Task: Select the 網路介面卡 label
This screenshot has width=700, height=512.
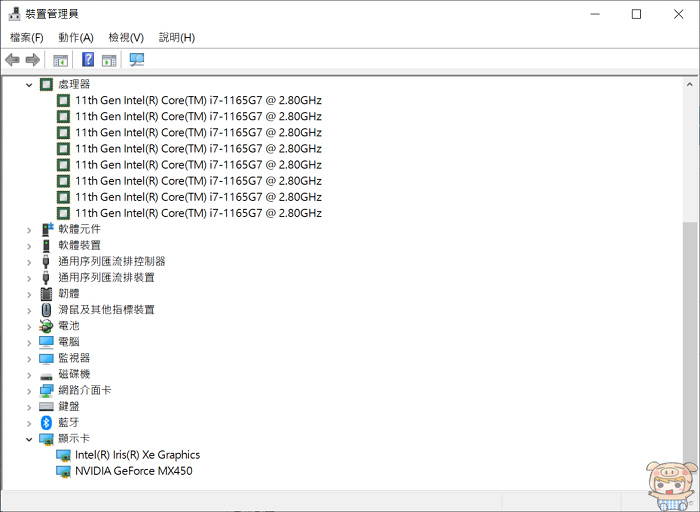Action: (85, 390)
